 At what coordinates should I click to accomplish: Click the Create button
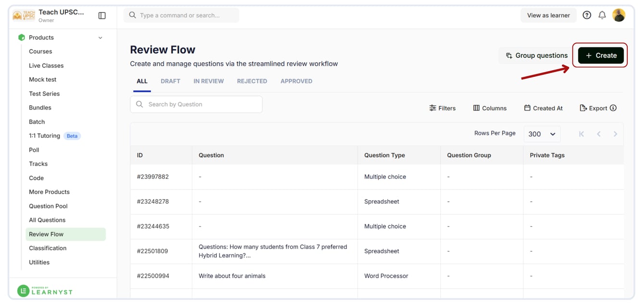(x=601, y=55)
